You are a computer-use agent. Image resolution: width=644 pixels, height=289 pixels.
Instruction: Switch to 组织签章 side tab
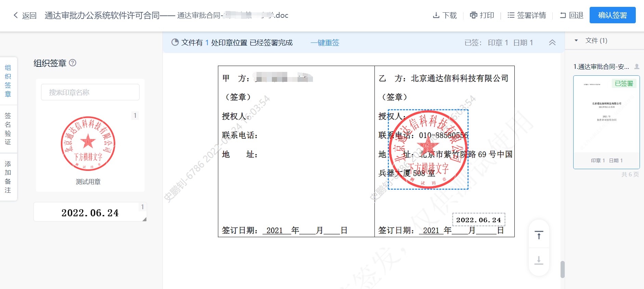[x=8, y=81]
